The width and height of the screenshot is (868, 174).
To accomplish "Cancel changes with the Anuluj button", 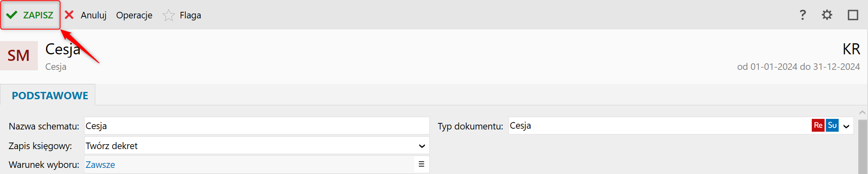I will pyautogui.click(x=93, y=15).
